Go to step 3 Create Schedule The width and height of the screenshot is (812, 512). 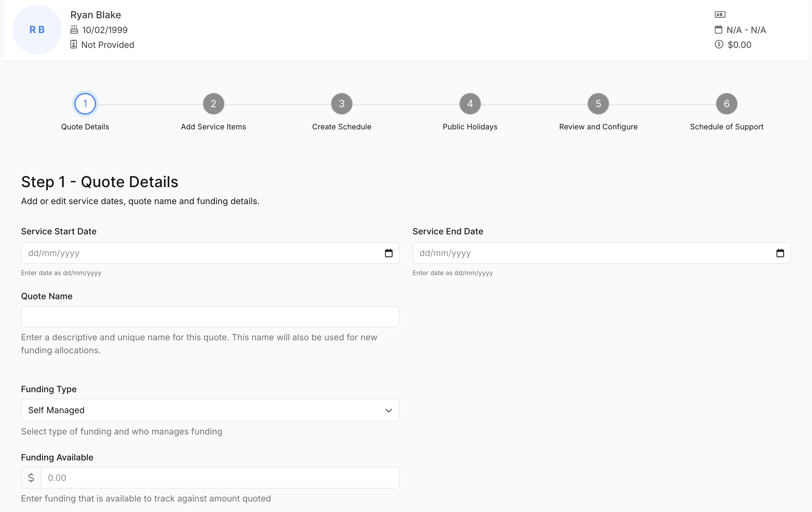(x=341, y=104)
